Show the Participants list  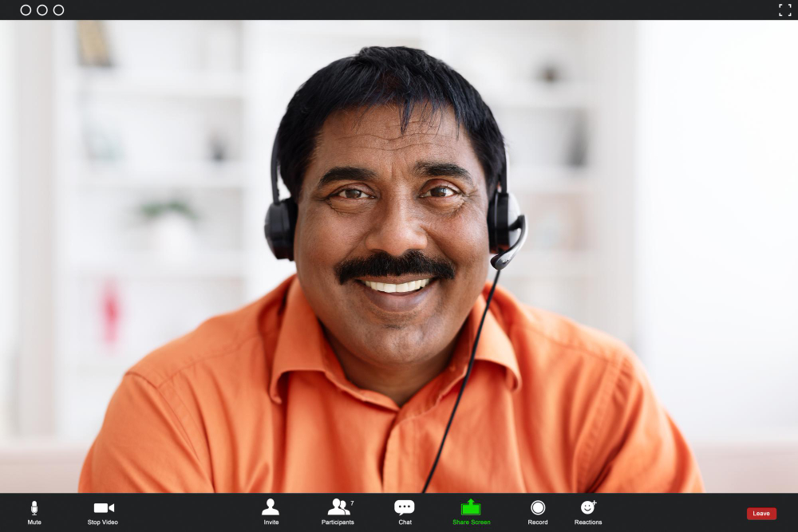338,513
